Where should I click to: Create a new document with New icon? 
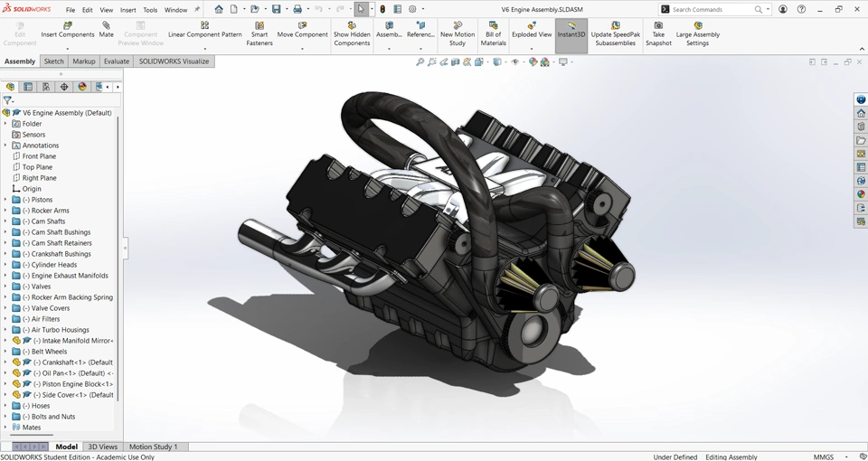[234, 9]
